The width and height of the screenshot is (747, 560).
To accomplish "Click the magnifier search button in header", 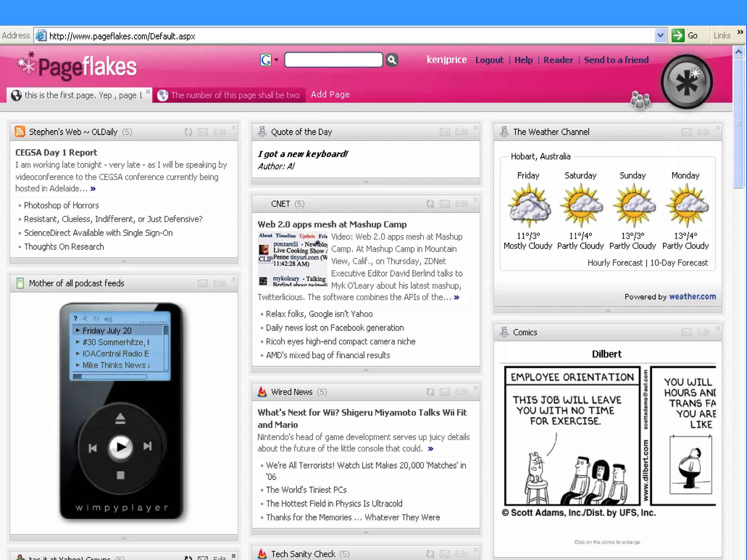I will point(392,60).
